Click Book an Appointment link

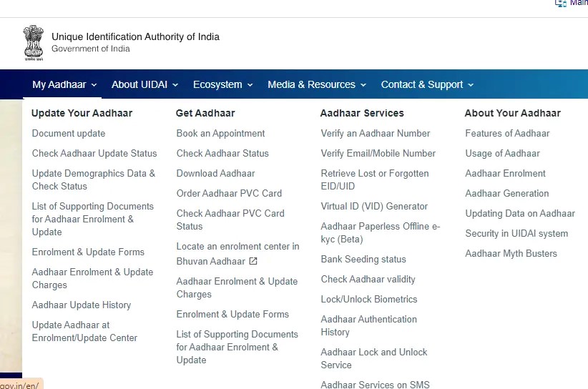click(220, 134)
